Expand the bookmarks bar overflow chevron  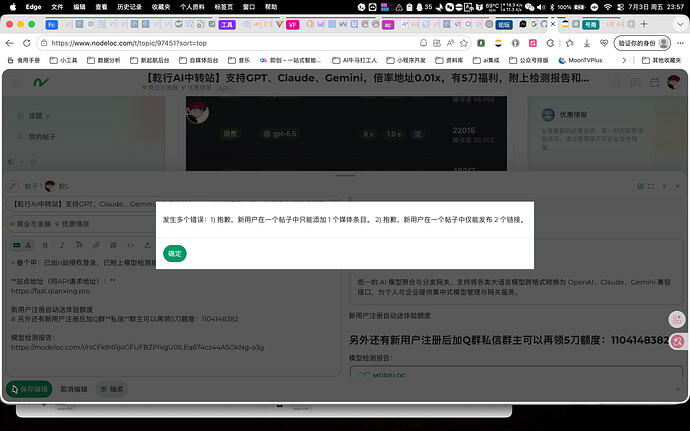(624, 60)
